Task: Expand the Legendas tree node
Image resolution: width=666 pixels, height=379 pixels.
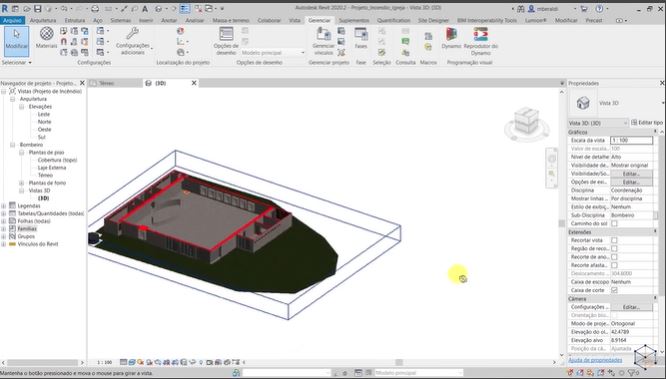Action: click(x=4, y=206)
